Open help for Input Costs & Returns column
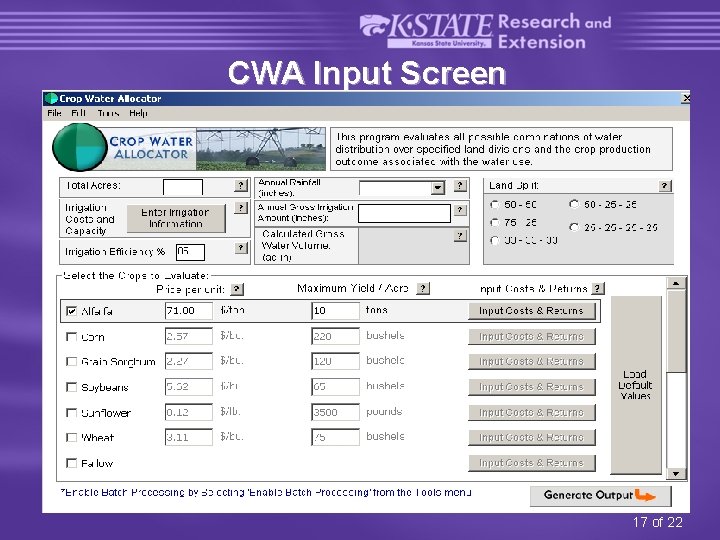Image resolution: width=720 pixels, height=540 pixels. pos(597,289)
